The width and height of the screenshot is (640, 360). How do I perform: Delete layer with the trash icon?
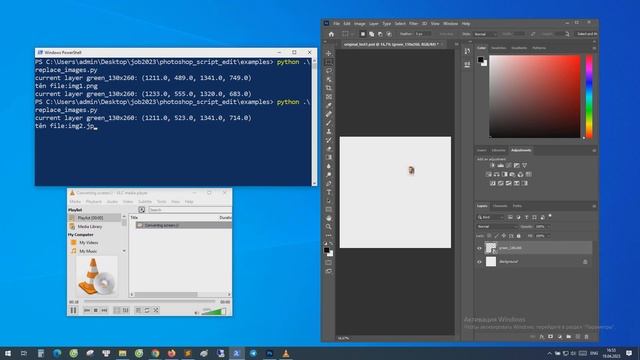point(587,337)
